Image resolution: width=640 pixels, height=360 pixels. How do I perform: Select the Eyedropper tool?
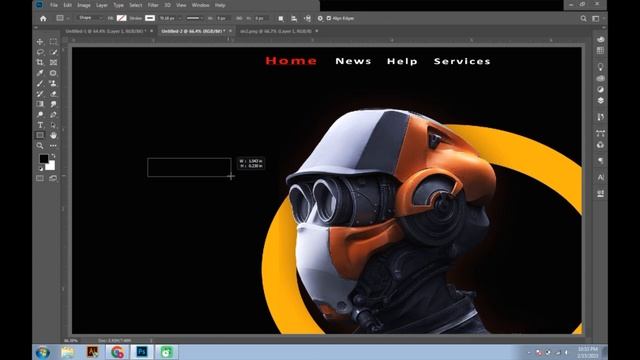[x=40, y=73]
